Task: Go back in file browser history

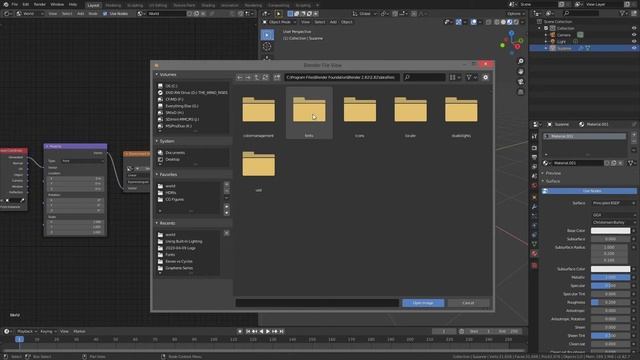Action: [x=240, y=77]
